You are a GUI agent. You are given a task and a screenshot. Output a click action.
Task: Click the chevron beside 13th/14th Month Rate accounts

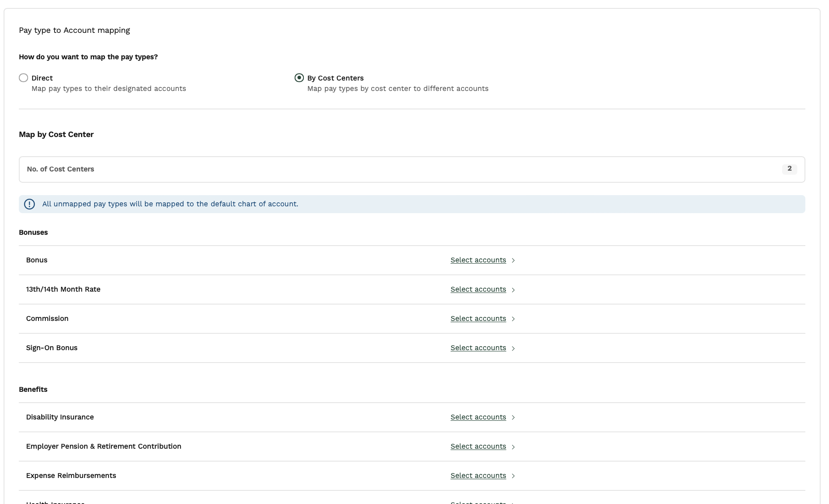(514, 290)
